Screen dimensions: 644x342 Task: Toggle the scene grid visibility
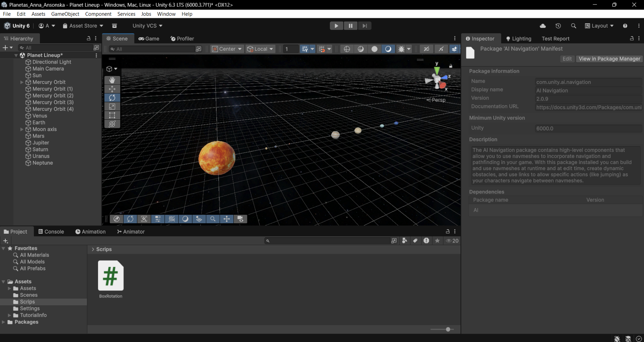point(305,49)
